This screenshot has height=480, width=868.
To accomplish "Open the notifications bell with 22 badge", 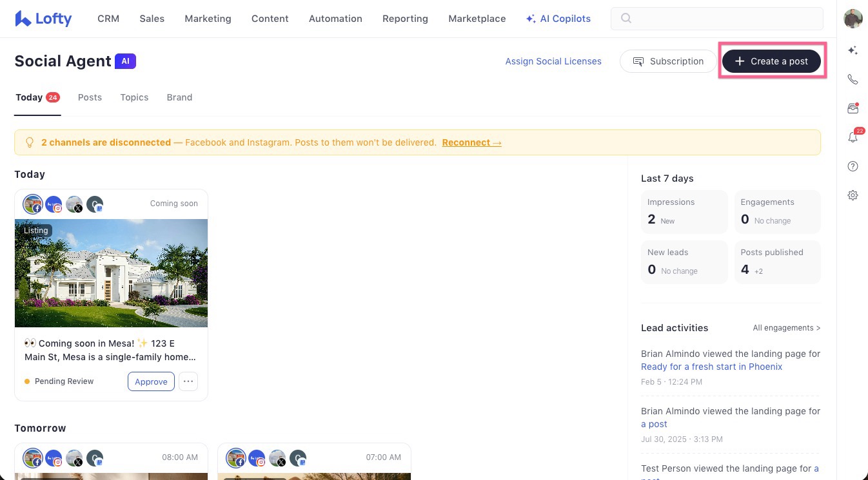I will (853, 137).
